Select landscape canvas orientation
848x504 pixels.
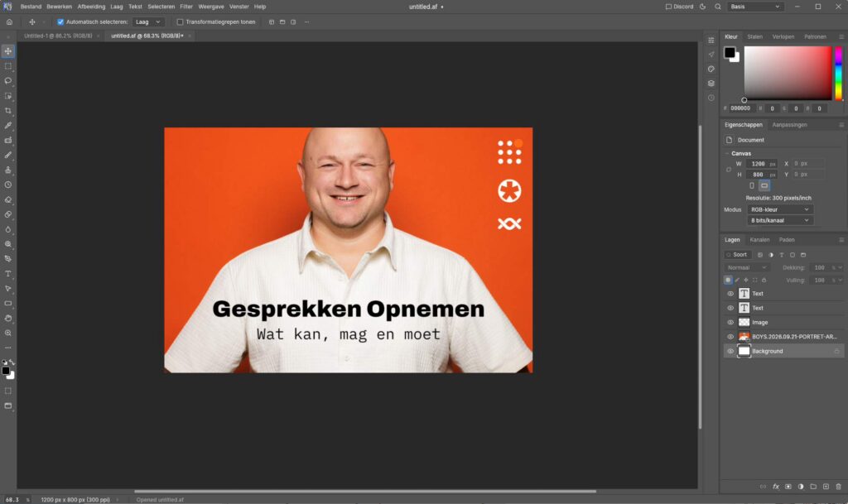(x=764, y=186)
